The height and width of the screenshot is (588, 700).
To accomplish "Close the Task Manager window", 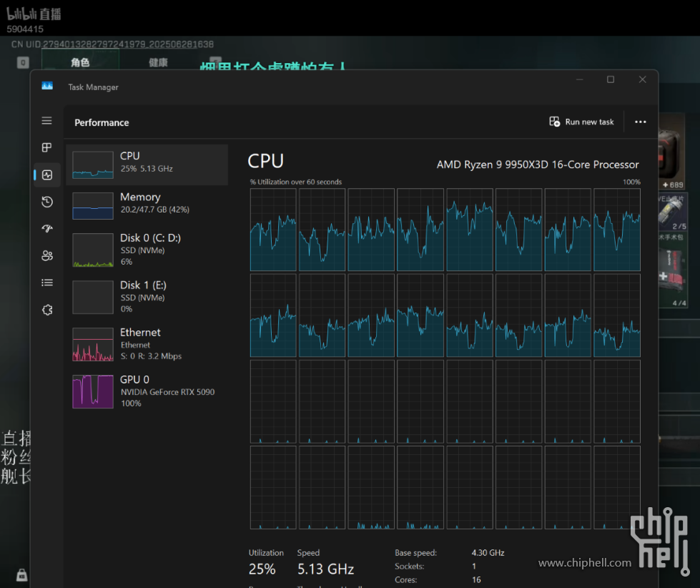I will pos(642,79).
